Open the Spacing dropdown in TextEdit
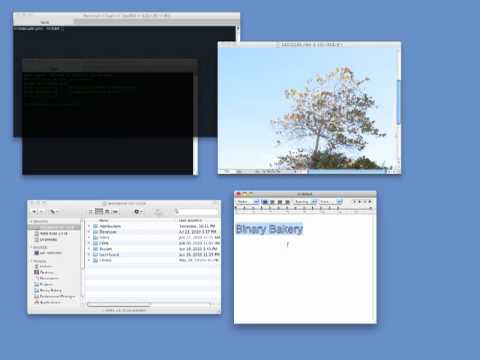Screen dimensions: 480x360 (305, 202)
